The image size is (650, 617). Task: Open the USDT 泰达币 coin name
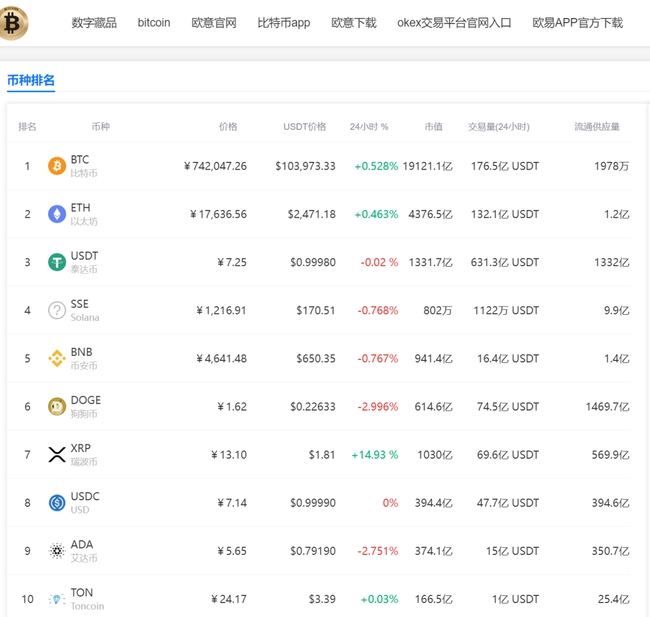(84, 262)
